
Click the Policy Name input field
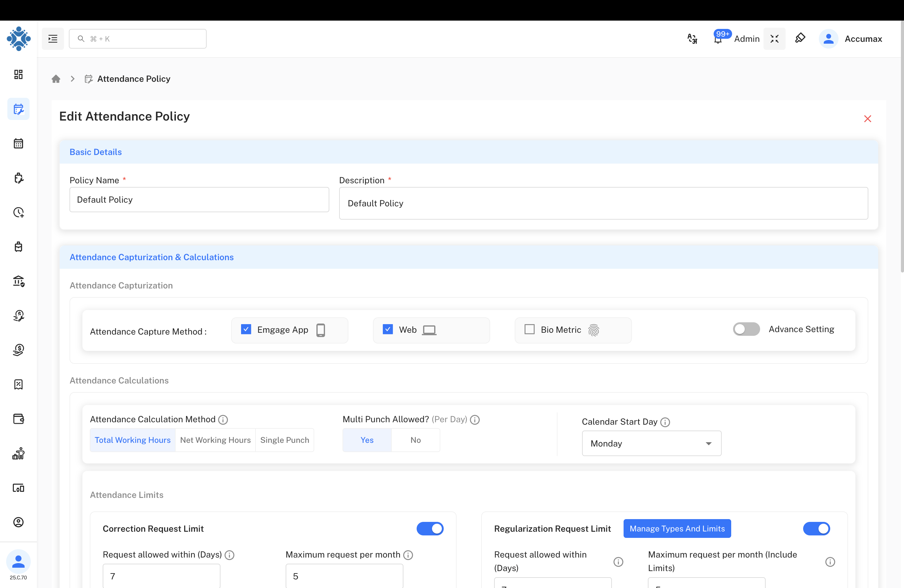click(199, 200)
